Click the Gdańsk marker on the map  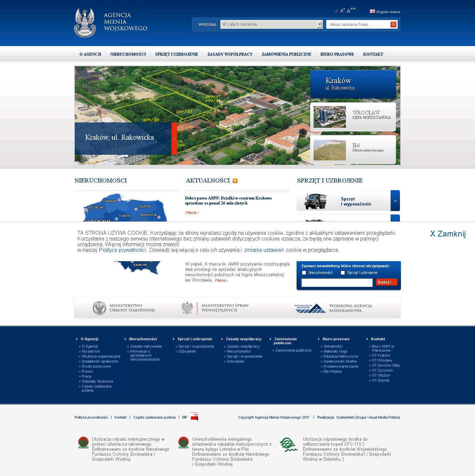click(119, 200)
